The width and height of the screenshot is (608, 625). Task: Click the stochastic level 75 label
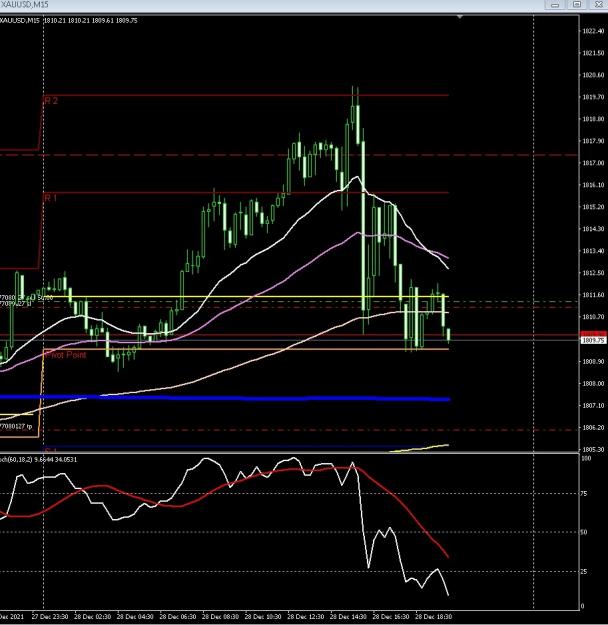[584, 493]
